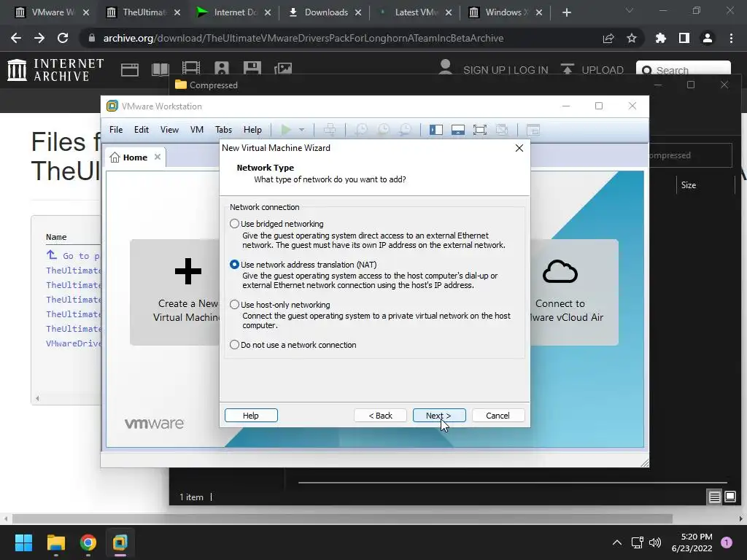This screenshot has height=560, width=747.
Task: Show hidden system tray icons chevron
Action: (x=617, y=542)
